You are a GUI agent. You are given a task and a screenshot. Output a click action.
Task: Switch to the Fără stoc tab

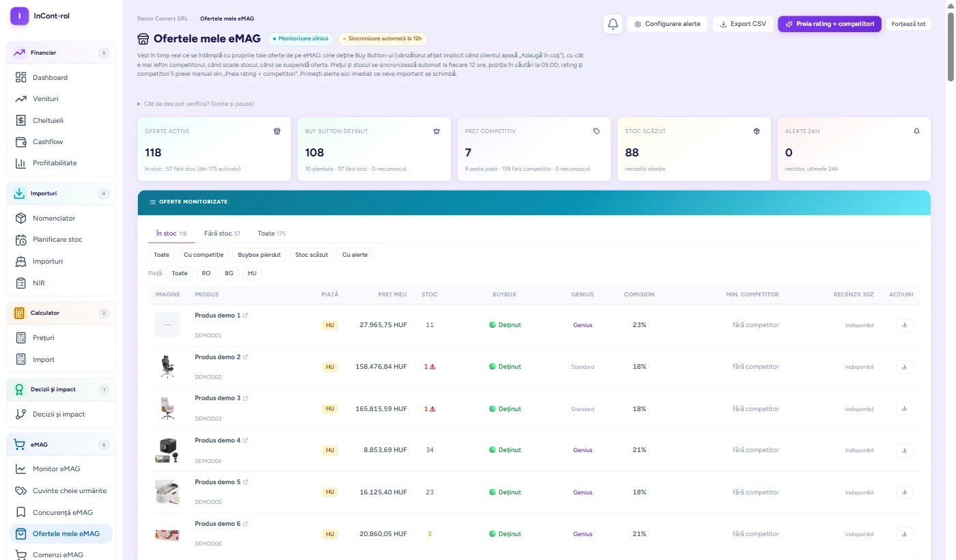click(222, 234)
